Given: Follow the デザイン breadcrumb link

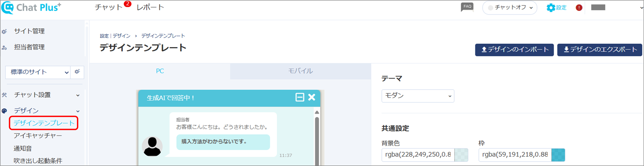Looking at the screenshot, I should pyautogui.click(x=121, y=36).
